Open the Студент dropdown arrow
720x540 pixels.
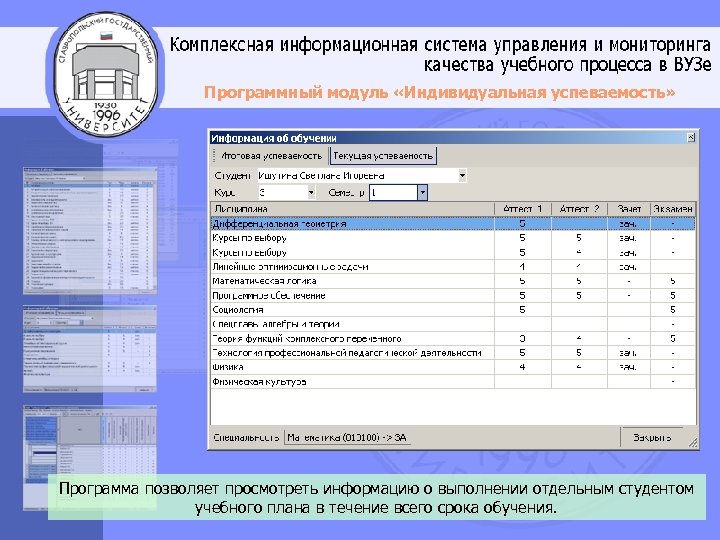[x=462, y=175]
